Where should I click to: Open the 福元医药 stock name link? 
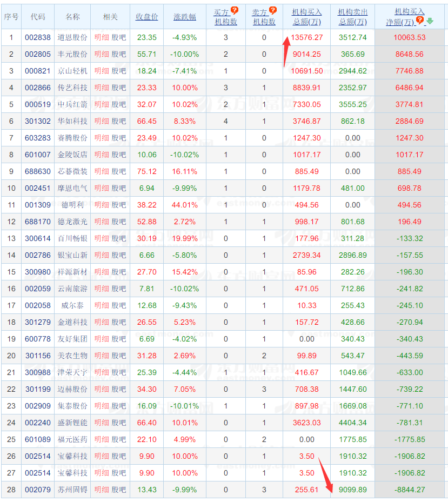[72, 439]
